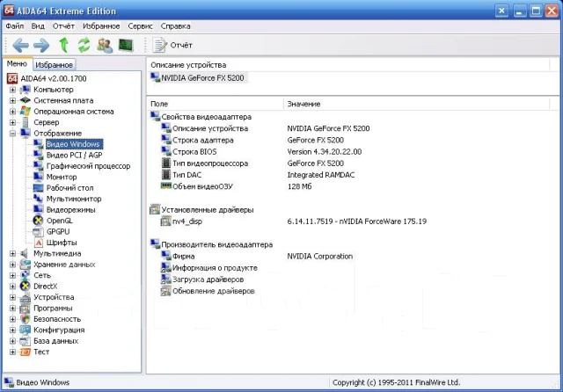Click the DirectX icon in the tree
This screenshot has height=392, width=563.
(x=26, y=287)
